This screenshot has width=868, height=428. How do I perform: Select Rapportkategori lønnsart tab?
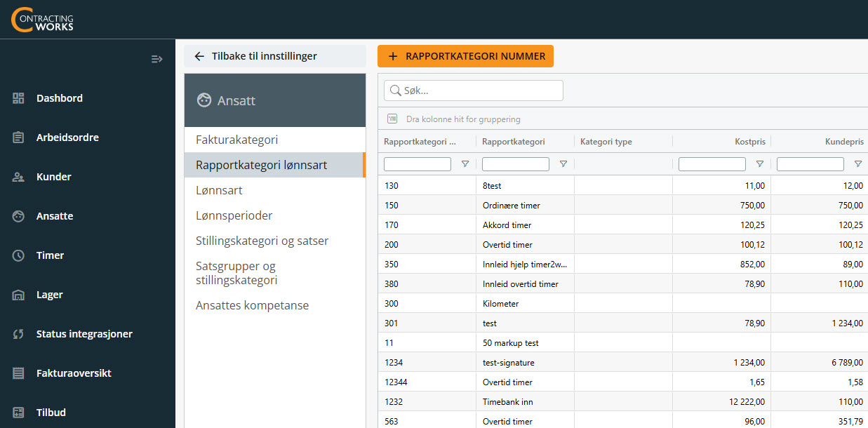[x=275, y=165]
